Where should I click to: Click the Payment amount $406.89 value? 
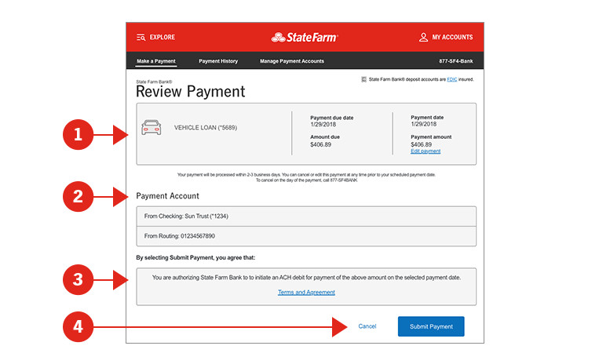point(422,144)
